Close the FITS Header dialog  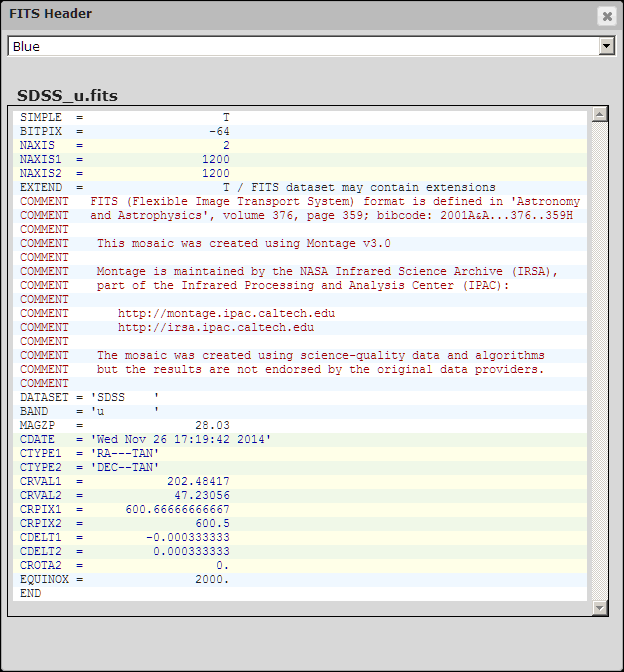click(606, 16)
